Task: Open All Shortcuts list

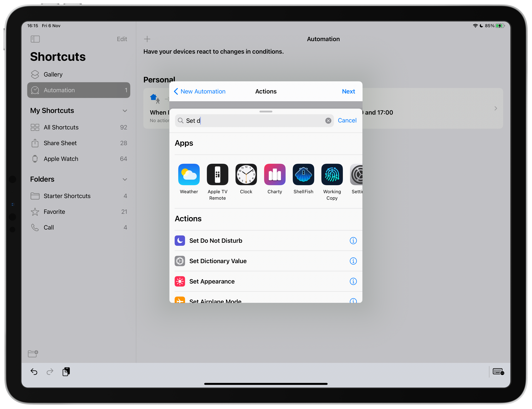Action: pyautogui.click(x=61, y=127)
